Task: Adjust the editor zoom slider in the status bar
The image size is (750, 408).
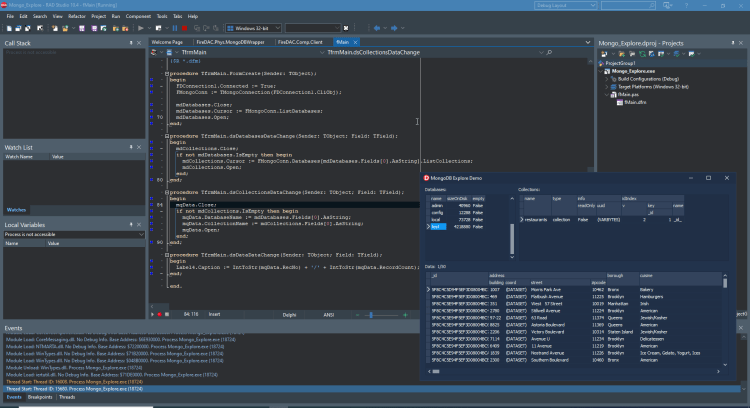Action: [x=371, y=315]
